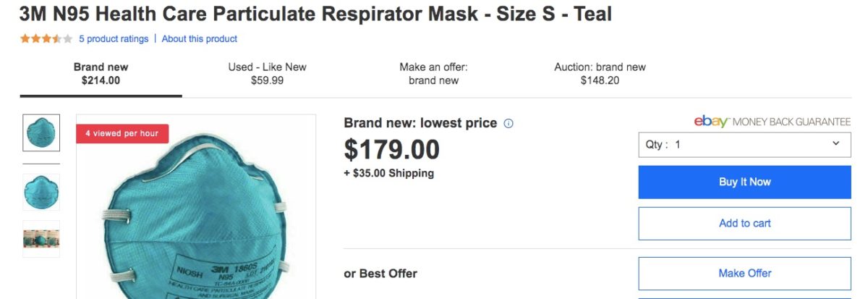Select the second mask thumbnail
This screenshot has width=868, height=299.
pos(41,192)
